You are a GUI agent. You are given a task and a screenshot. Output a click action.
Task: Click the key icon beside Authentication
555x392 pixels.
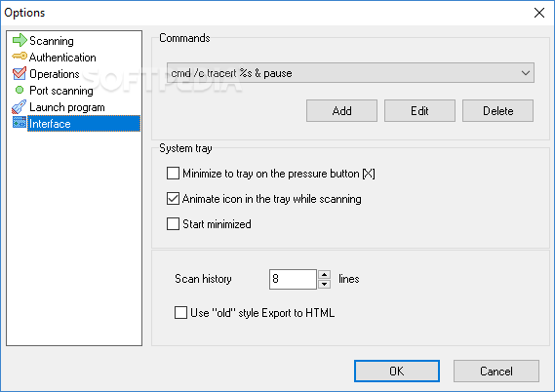tap(20, 56)
